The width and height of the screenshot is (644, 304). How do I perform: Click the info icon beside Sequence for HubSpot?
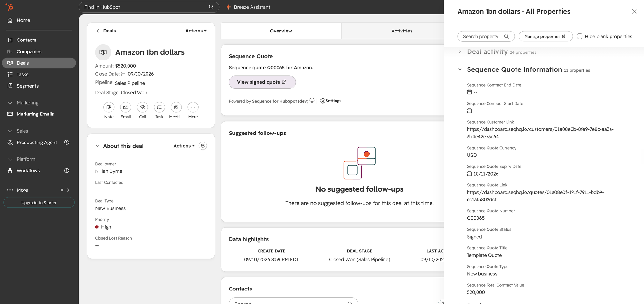coord(312,100)
